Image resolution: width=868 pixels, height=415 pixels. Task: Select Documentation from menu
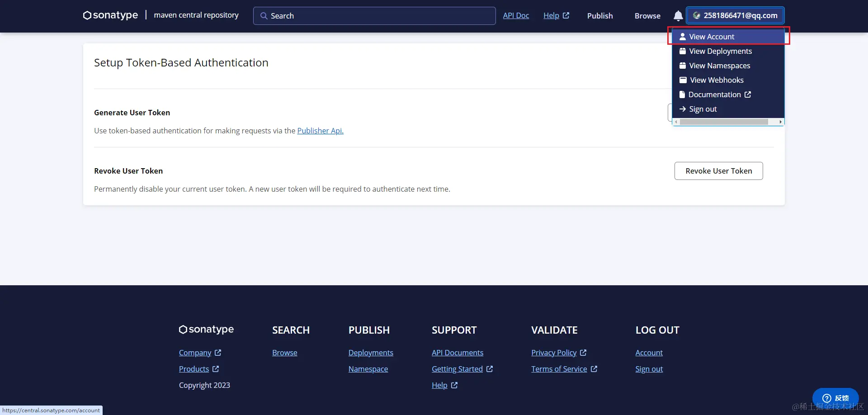click(728, 94)
